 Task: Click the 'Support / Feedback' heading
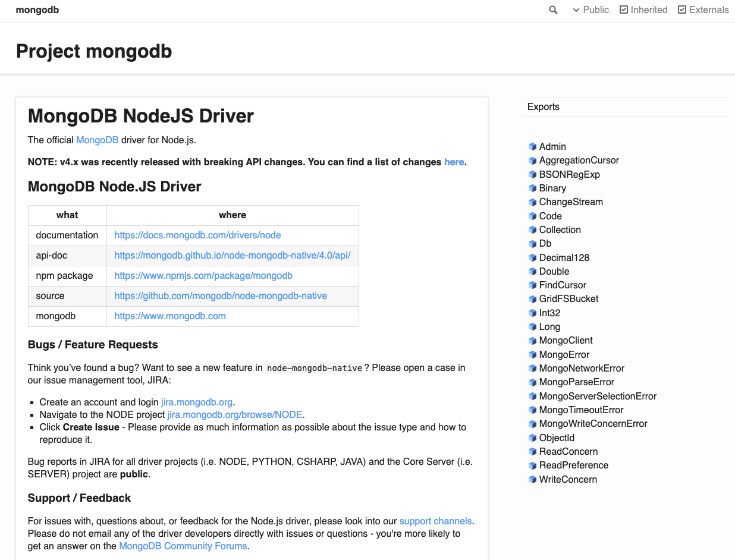(79, 498)
